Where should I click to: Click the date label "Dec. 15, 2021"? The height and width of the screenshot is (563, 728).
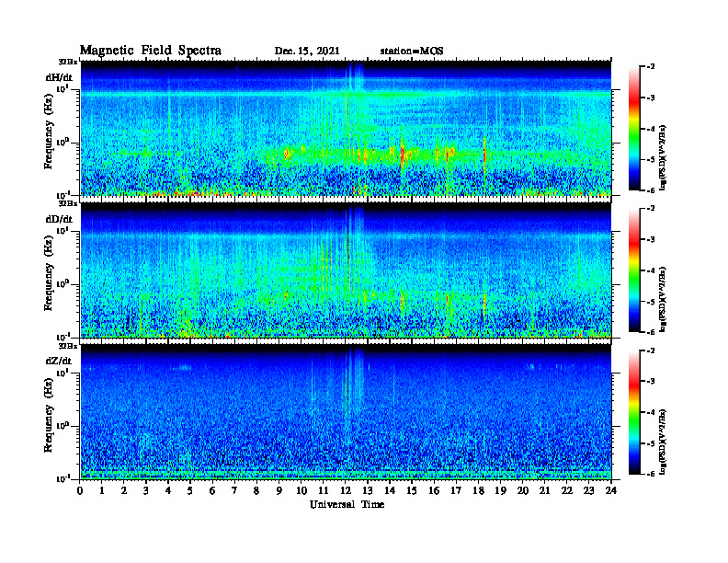coord(307,52)
